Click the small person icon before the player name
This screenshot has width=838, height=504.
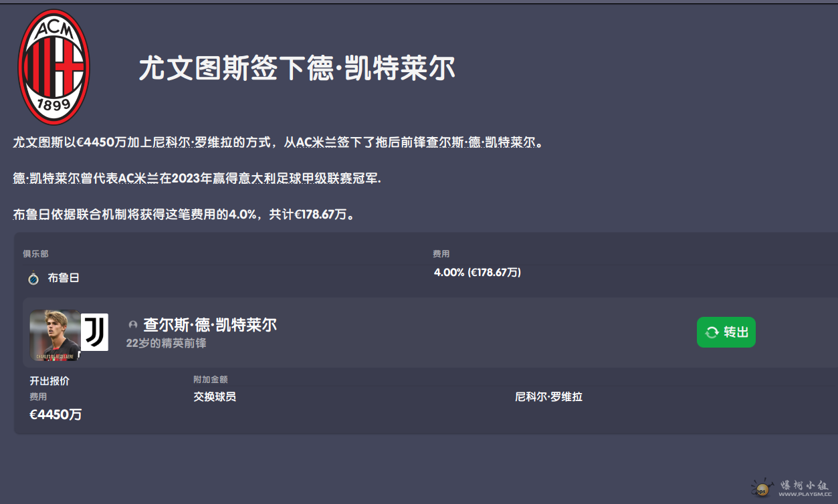point(132,325)
